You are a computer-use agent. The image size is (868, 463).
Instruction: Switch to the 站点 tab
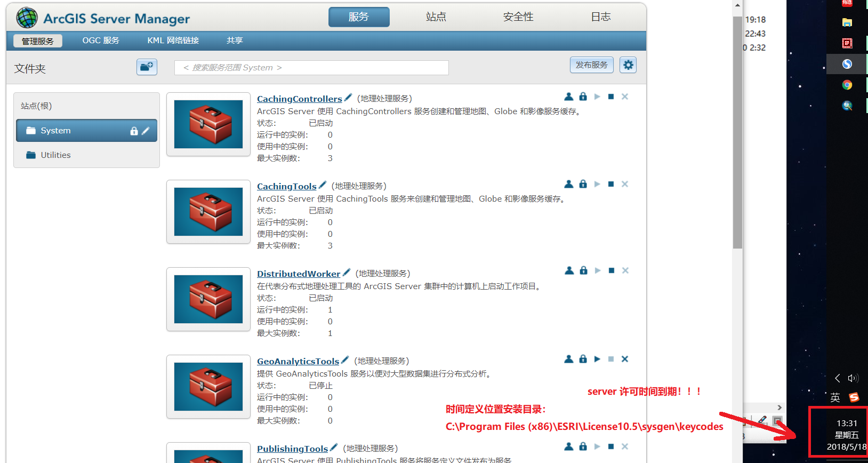click(x=436, y=17)
